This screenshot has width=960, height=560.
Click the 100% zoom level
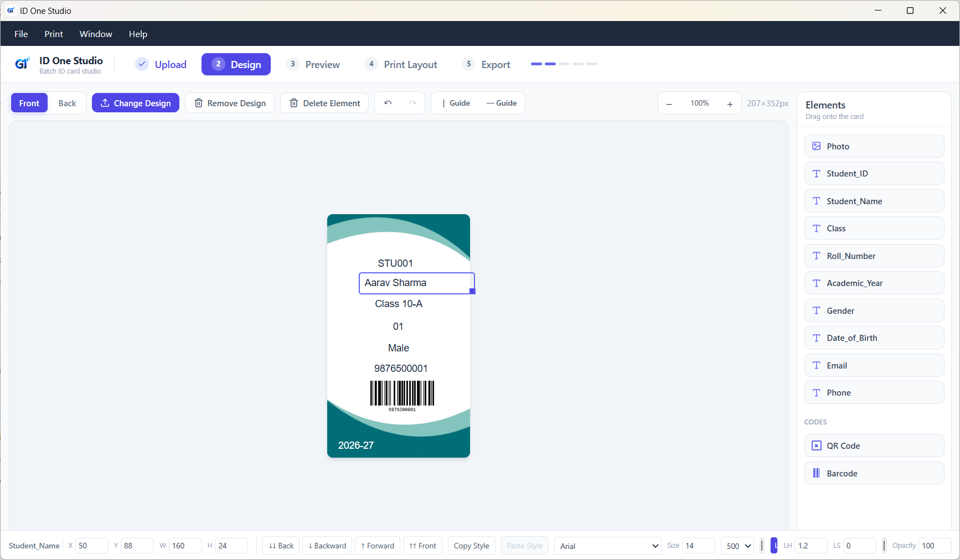click(x=699, y=103)
